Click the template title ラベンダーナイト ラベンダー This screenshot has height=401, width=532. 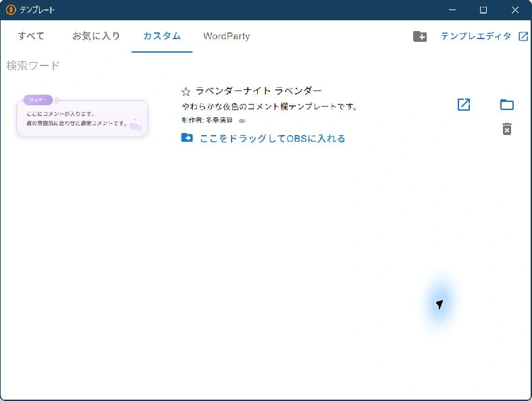[259, 91]
